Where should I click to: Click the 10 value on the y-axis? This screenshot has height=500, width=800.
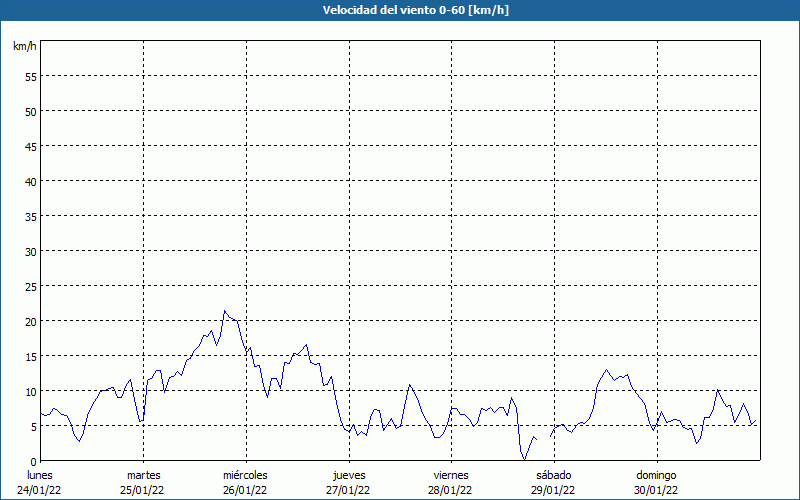[31, 391]
